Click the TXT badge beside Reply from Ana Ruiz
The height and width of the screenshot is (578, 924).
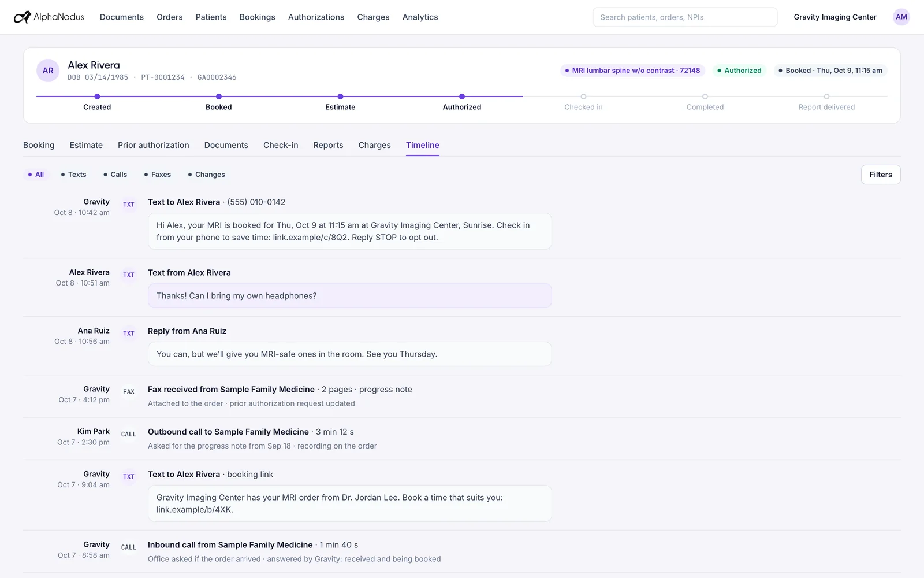click(x=129, y=334)
